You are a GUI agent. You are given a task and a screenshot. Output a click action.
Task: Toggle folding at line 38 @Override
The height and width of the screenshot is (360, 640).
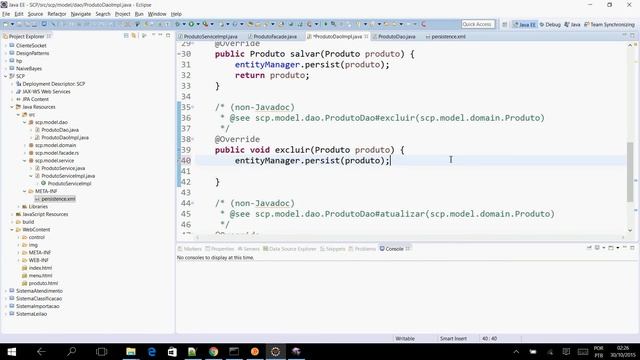[x=193, y=139]
